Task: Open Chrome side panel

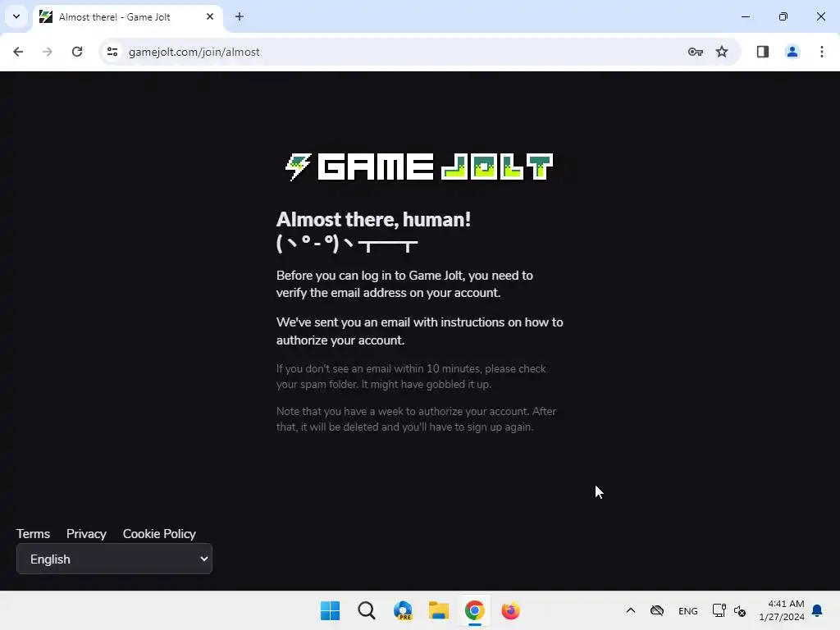Action: (763, 52)
